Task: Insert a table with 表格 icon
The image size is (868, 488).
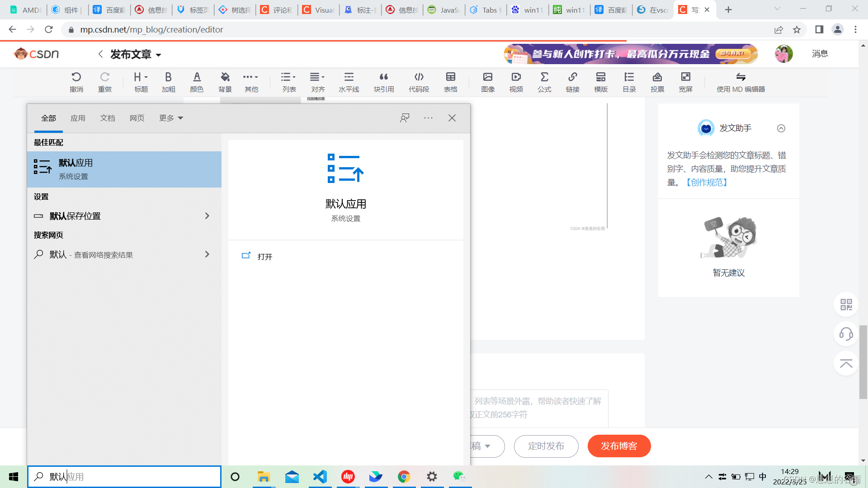Action: tap(450, 81)
